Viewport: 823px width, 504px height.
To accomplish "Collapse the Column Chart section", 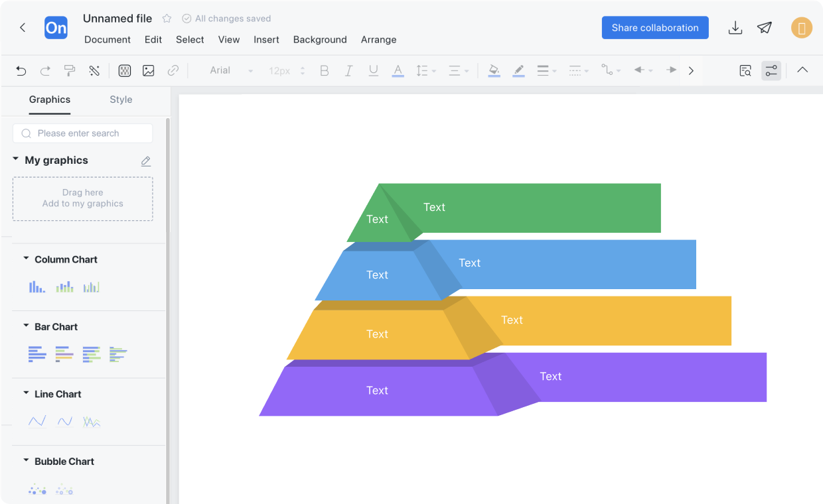I will pos(26,259).
